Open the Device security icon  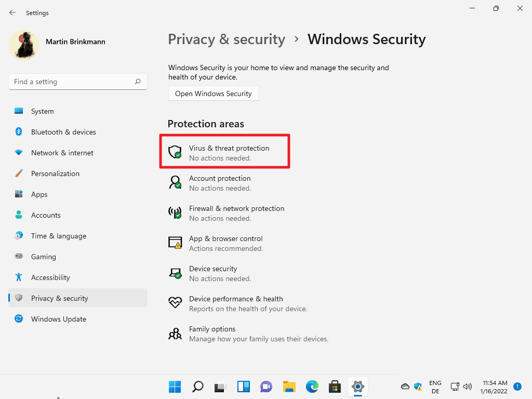[175, 272]
